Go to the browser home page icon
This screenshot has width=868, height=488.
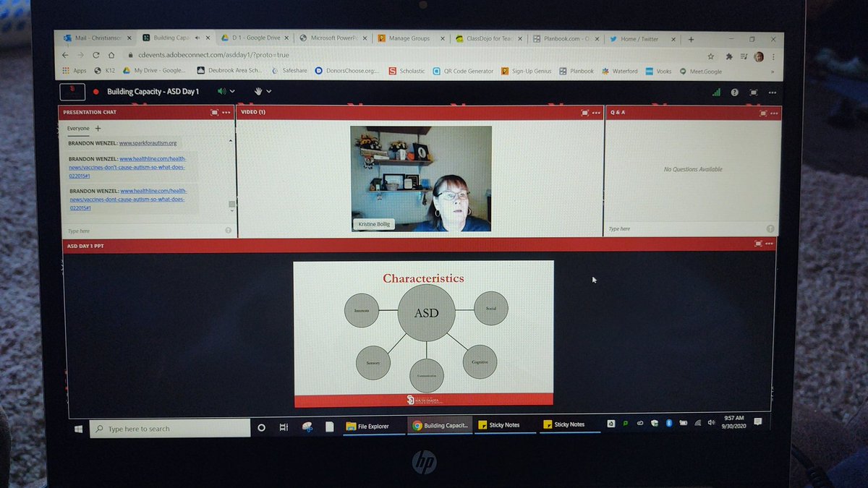111,54
